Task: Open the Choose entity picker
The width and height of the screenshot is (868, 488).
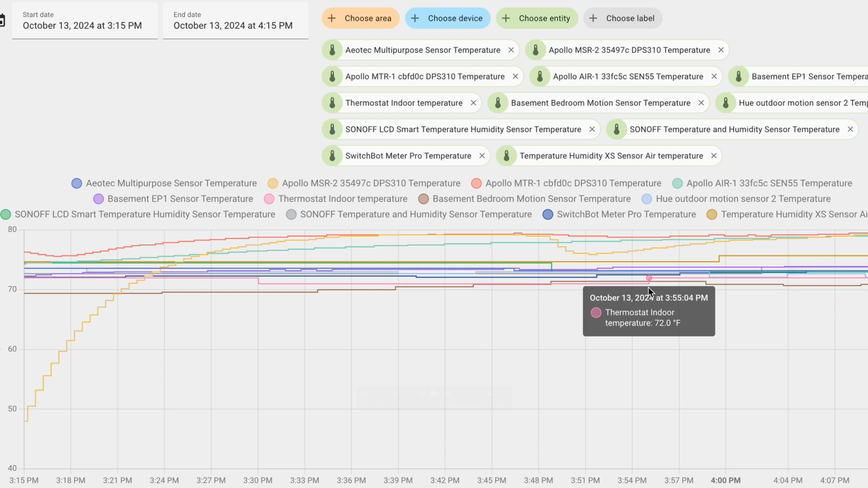Action: click(x=537, y=18)
